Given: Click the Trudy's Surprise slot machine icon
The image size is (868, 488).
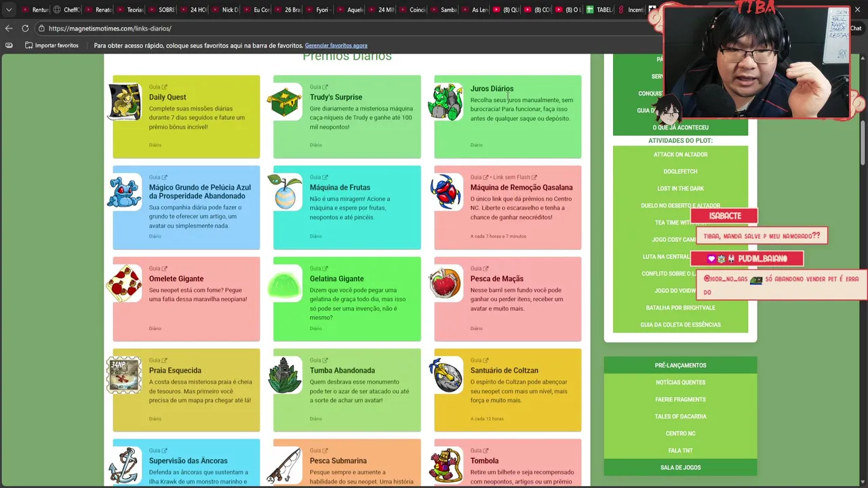Looking at the screenshot, I should coord(285,102).
